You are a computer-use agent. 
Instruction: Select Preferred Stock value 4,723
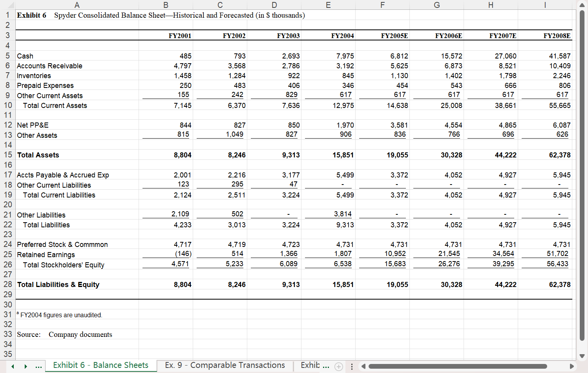click(x=274, y=244)
